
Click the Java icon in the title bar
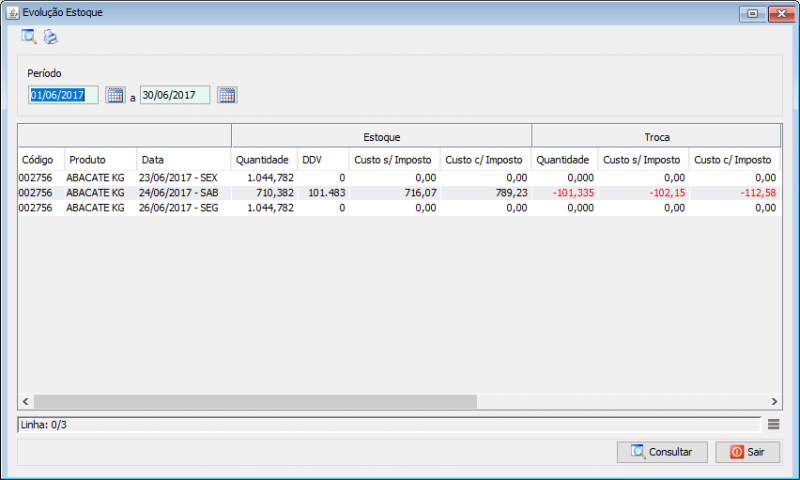point(13,13)
